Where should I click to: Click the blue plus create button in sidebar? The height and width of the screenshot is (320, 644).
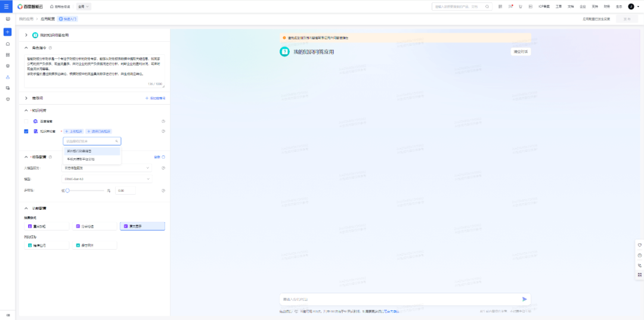coord(8,32)
